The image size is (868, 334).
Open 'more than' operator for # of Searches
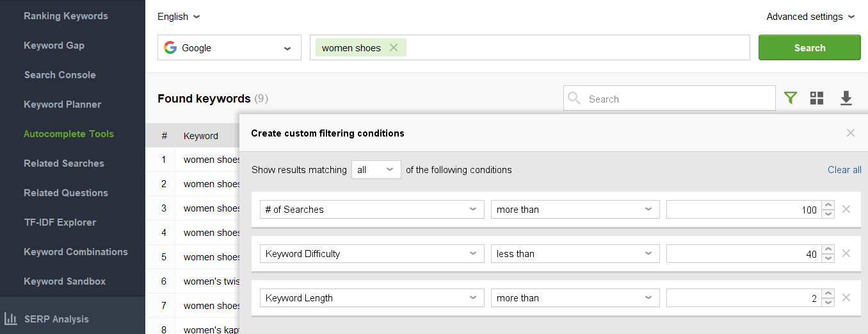click(575, 209)
